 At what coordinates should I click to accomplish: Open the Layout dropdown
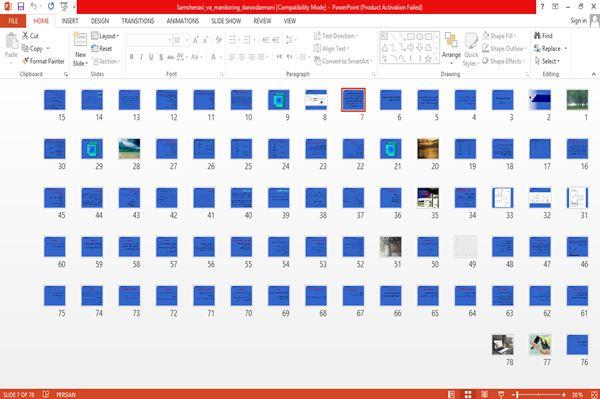(x=105, y=36)
